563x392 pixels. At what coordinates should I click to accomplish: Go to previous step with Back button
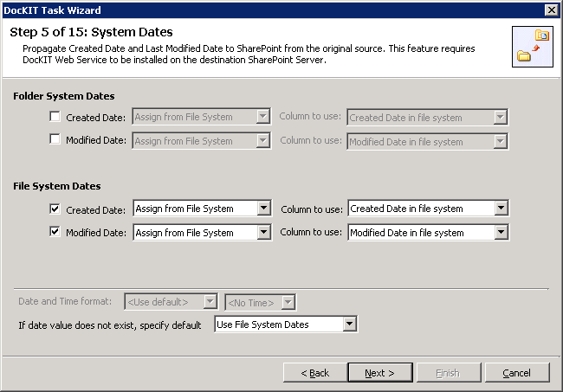coord(314,372)
